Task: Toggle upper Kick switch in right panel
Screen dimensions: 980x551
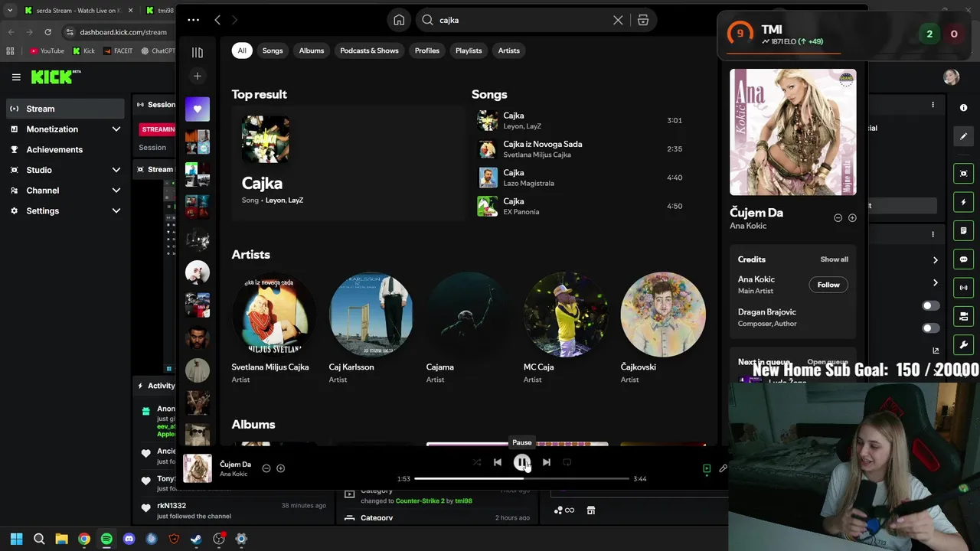Action: click(x=930, y=306)
